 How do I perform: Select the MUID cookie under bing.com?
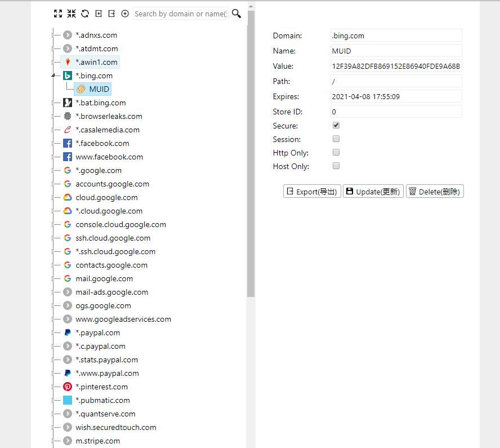click(x=99, y=89)
